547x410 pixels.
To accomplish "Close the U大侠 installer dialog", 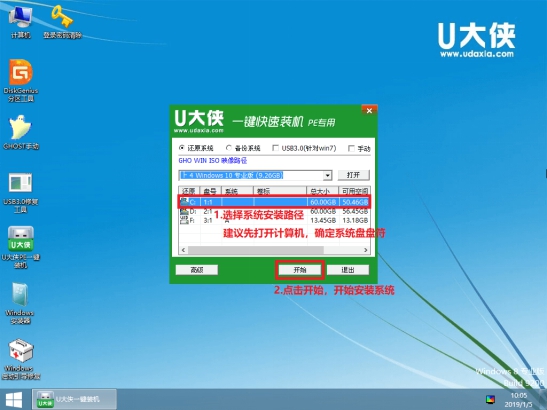I will (369, 110).
